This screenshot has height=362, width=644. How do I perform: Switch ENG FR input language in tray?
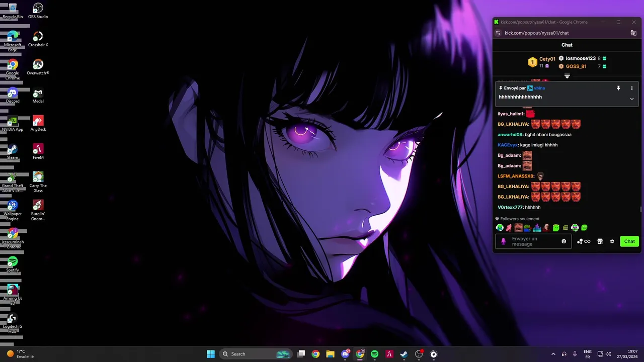[x=587, y=354]
